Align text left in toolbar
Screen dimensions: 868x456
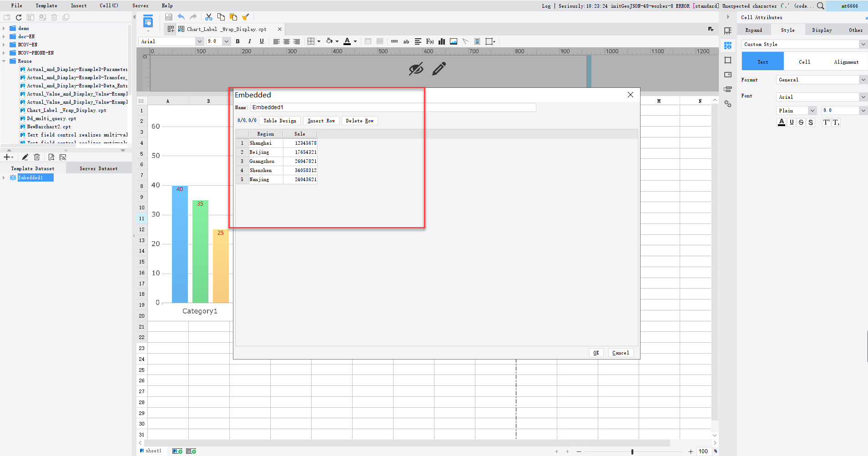[276, 41]
